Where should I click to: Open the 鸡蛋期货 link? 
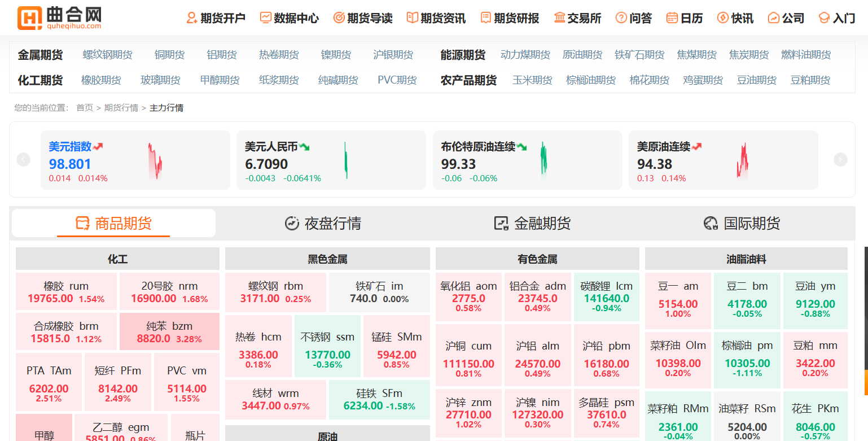click(703, 80)
